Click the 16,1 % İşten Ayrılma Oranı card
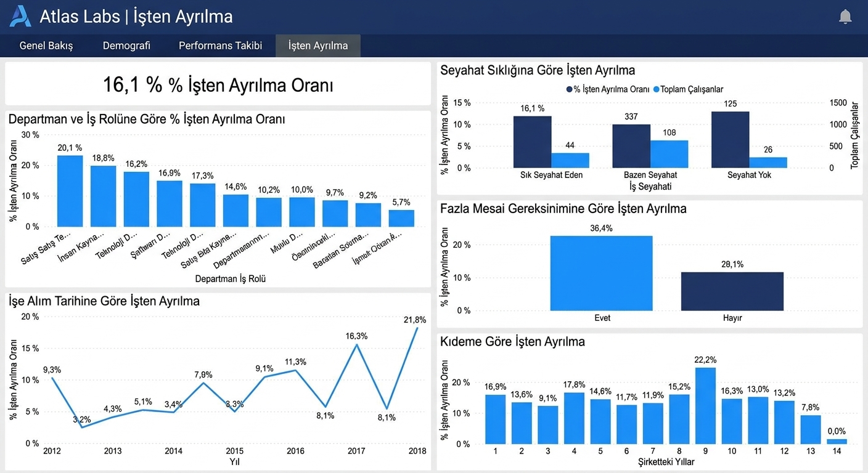Screen dimensions: 868x473 [218, 84]
